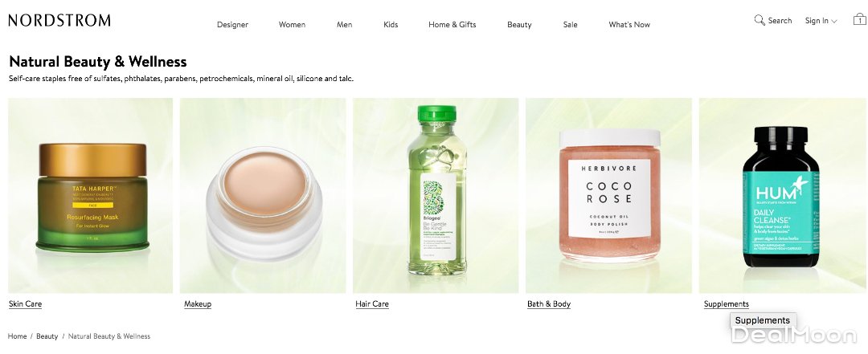868x354 pixels.
Task: Go to Beauty breadcrumb link
Action: pyautogui.click(x=47, y=336)
